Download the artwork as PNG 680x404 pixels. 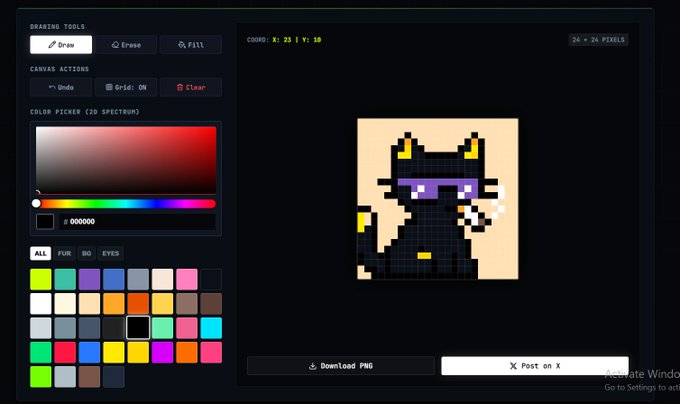[340, 366]
